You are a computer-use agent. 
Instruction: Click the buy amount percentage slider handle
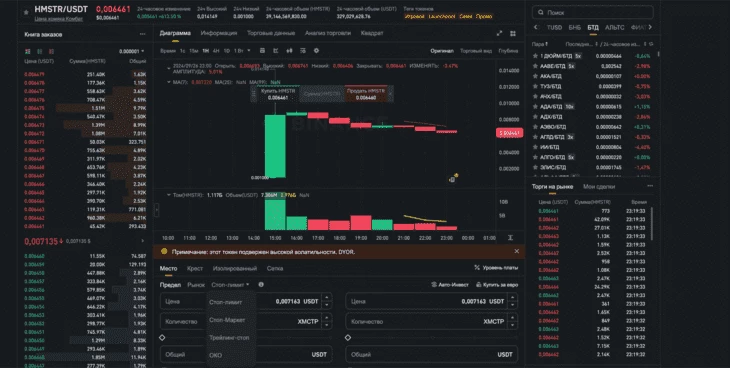click(162, 338)
